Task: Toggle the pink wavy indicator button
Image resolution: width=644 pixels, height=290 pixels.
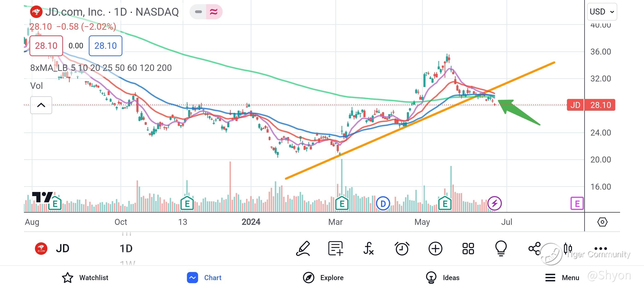Action: (x=214, y=12)
